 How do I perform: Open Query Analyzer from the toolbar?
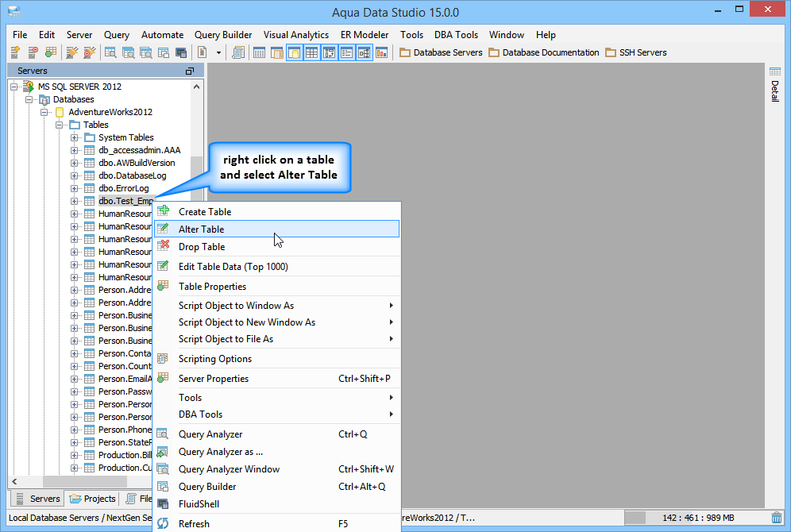[110, 52]
